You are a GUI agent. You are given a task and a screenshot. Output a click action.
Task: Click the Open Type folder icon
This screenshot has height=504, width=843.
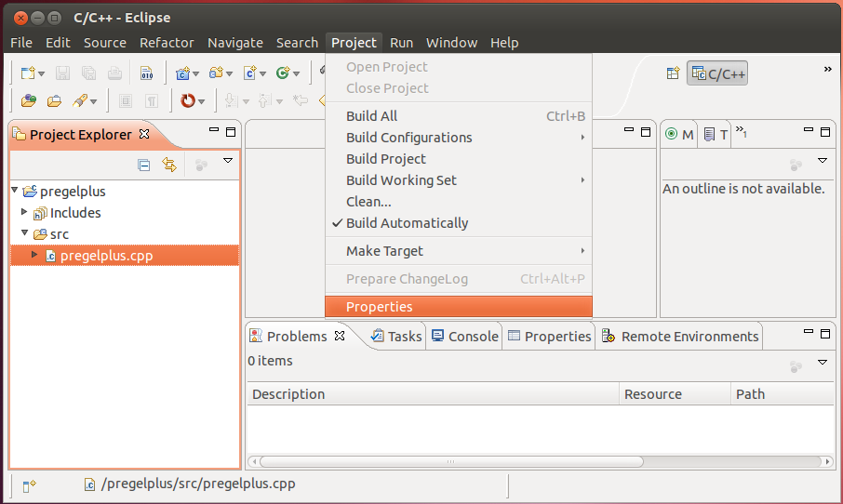54,100
